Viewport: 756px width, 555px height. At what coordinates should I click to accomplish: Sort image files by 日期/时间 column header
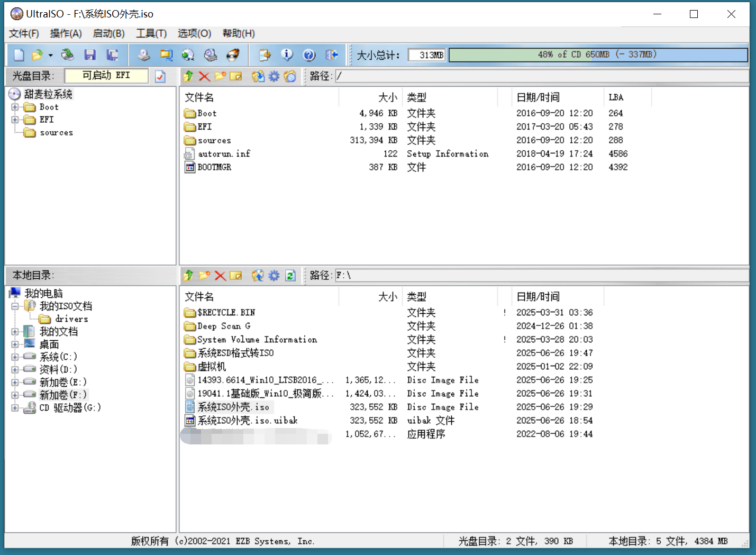click(x=558, y=97)
